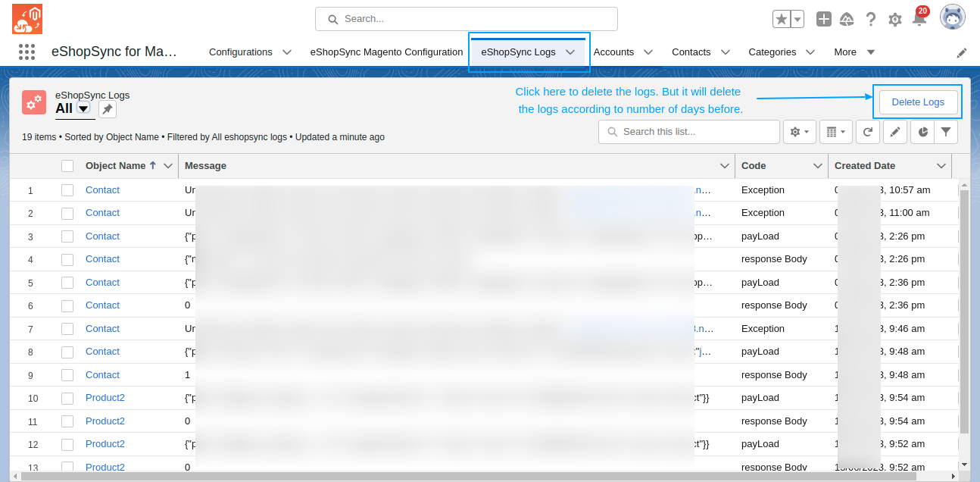Viewport: 980px width, 482px height.
Task: Open the More navigation menu
Action: pyautogui.click(x=854, y=52)
